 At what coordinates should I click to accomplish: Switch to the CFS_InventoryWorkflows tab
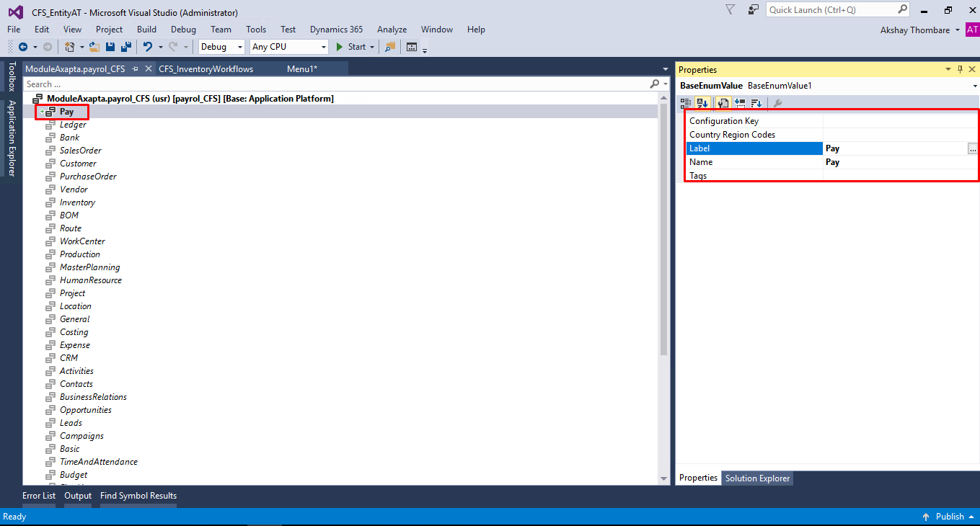click(x=206, y=69)
